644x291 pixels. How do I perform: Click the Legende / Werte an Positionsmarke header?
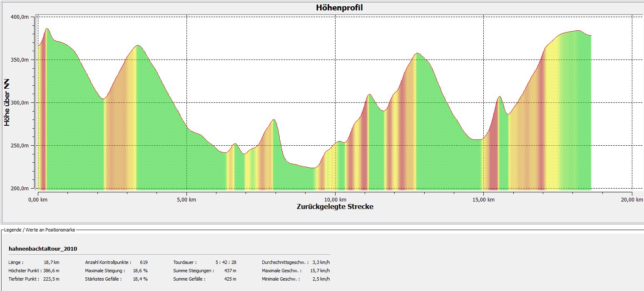coord(40,230)
